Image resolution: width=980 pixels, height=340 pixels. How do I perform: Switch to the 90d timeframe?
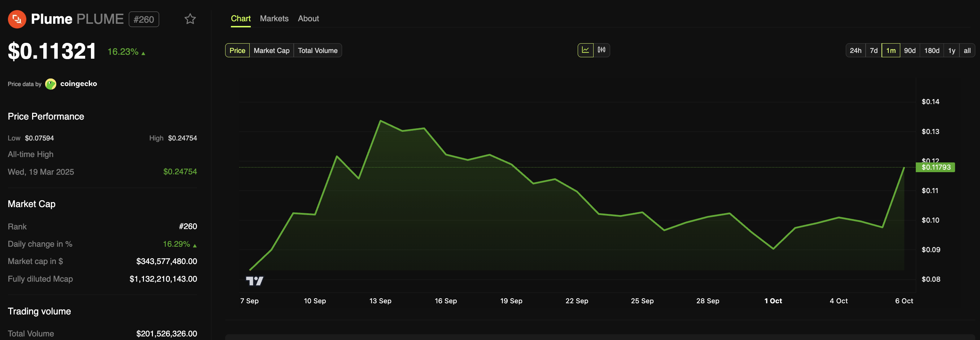coord(910,50)
